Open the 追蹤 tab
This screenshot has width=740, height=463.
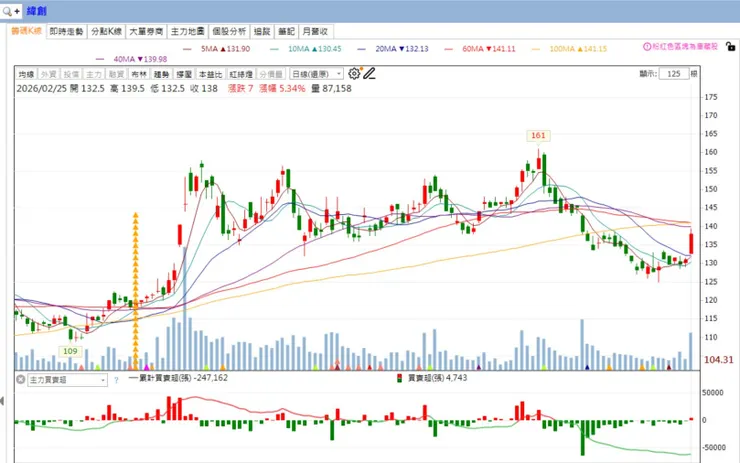tap(262, 32)
